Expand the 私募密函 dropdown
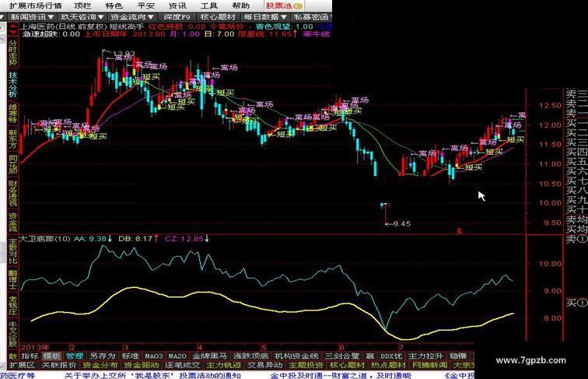The image size is (588, 379). (x=312, y=17)
